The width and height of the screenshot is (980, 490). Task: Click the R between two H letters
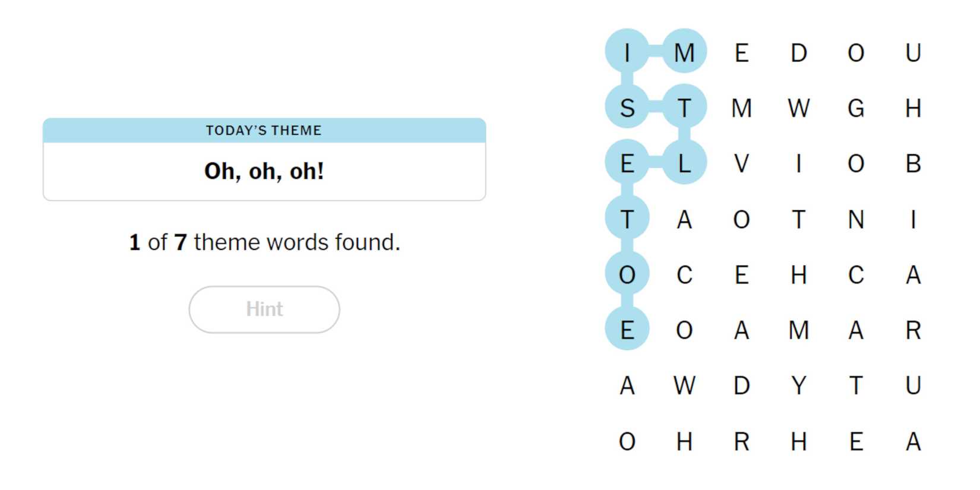click(741, 441)
